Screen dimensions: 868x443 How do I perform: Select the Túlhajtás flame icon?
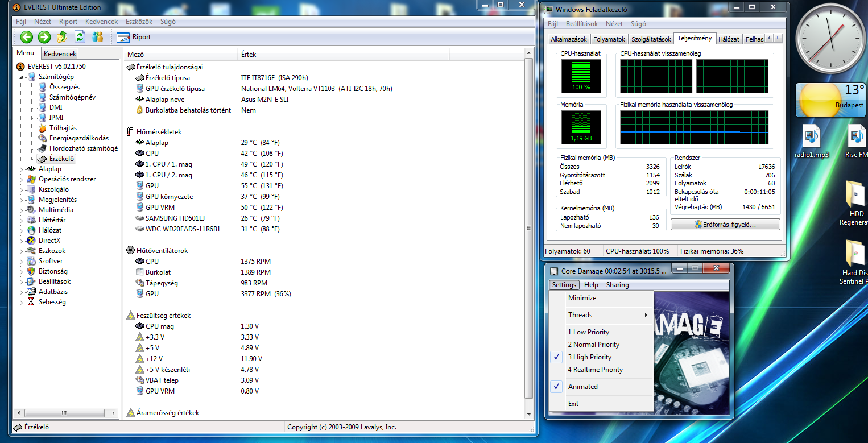coord(43,128)
